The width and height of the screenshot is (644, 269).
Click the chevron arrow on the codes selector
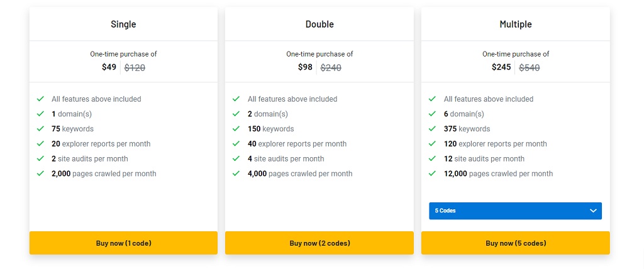[593, 211]
